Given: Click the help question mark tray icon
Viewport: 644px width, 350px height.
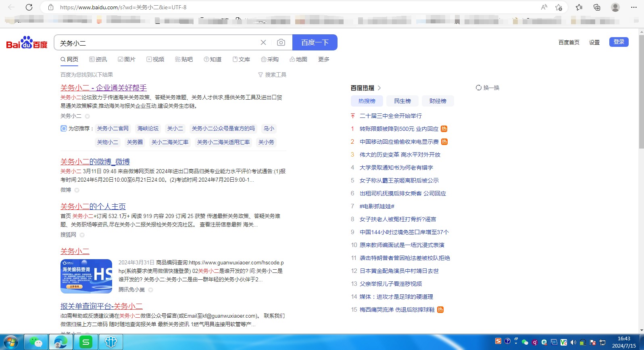Looking at the screenshot, I should click(x=507, y=341).
